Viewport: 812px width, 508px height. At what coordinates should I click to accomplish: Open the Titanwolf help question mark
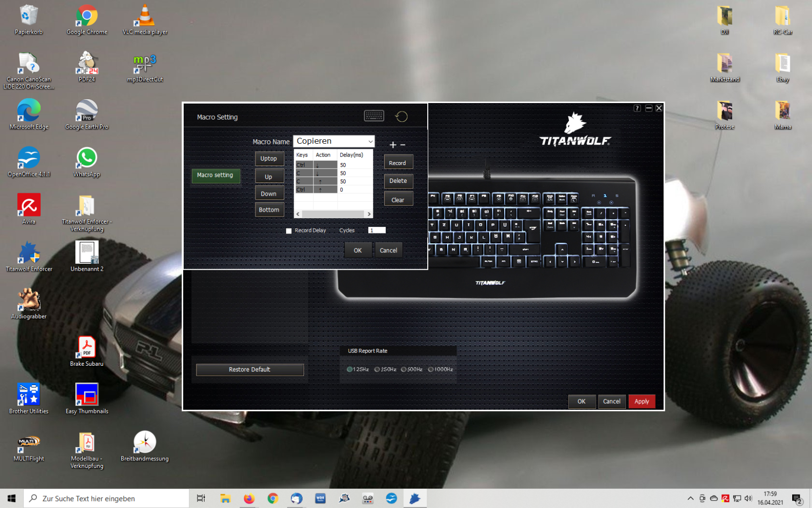coord(637,108)
